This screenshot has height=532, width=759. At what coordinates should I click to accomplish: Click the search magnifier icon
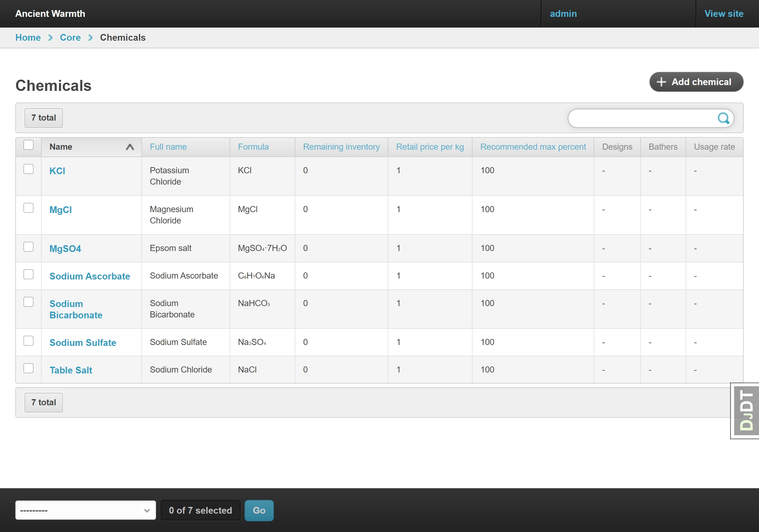pyautogui.click(x=723, y=118)
